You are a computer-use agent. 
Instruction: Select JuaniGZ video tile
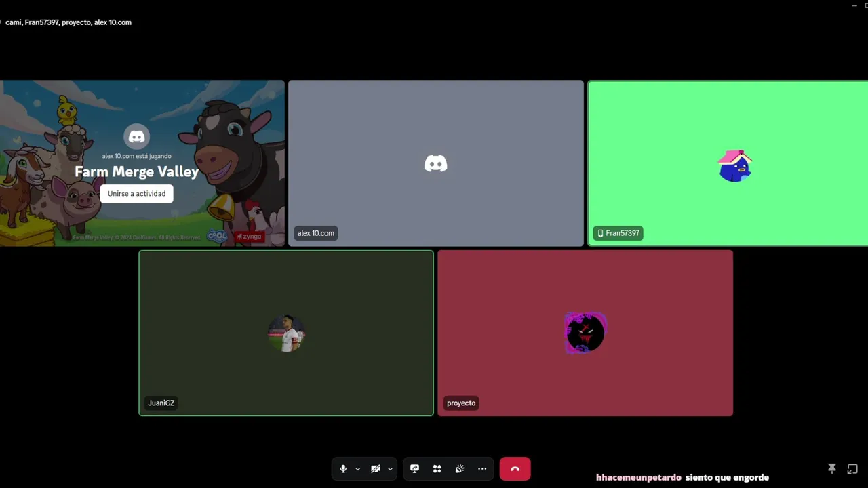(x=286, y=333)
